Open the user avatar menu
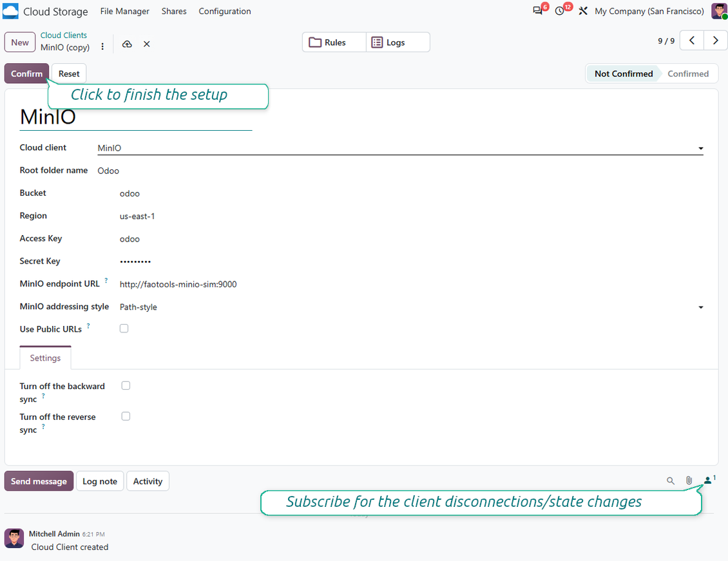This screenshot has height=561, width=728. pyautogui.click(x=718, y=11)
